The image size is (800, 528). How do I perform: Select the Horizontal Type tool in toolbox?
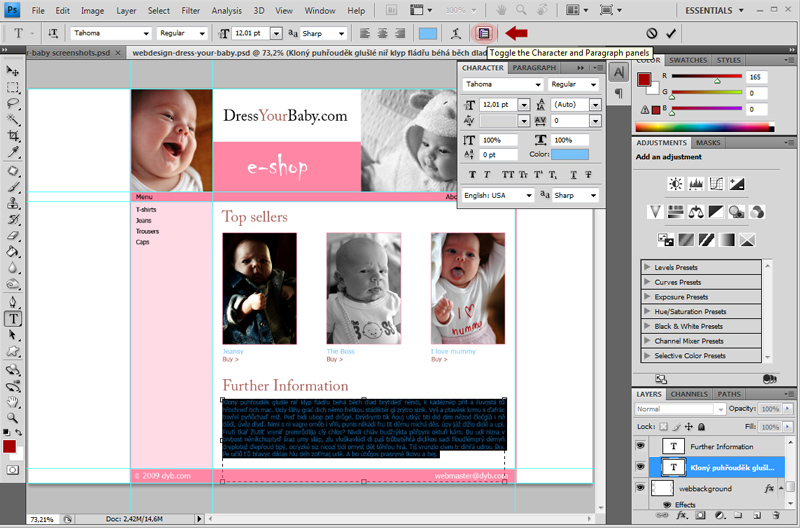pyautogui.click(x=13, y=319)
